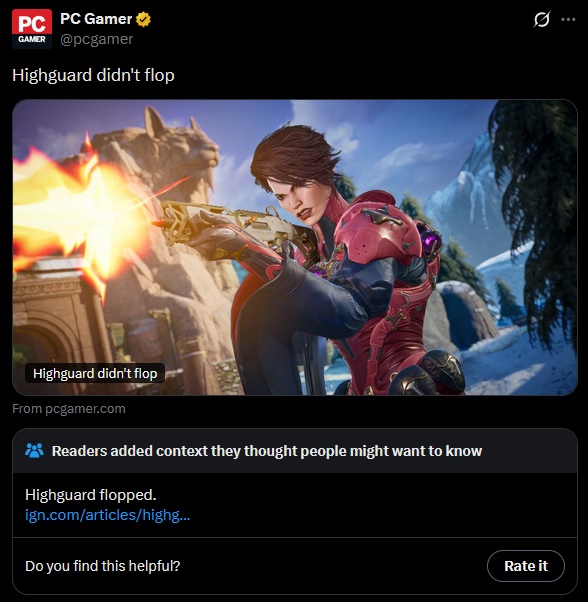Viewport: 588px width, 602px height.
Task: Click the Do you find this helpful? prompt
Action: tap(102, 566)
